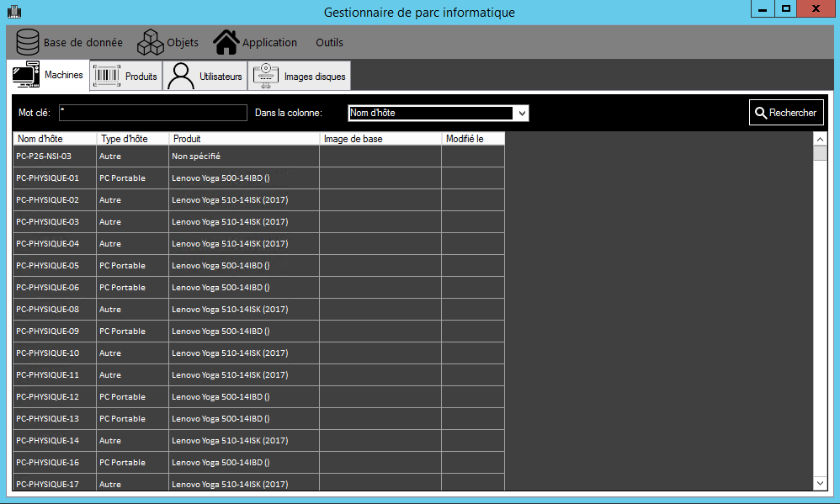Viewport: 840px width, 504px height.
Task: Switch to the Images disques tab
Action: point(300,76)
